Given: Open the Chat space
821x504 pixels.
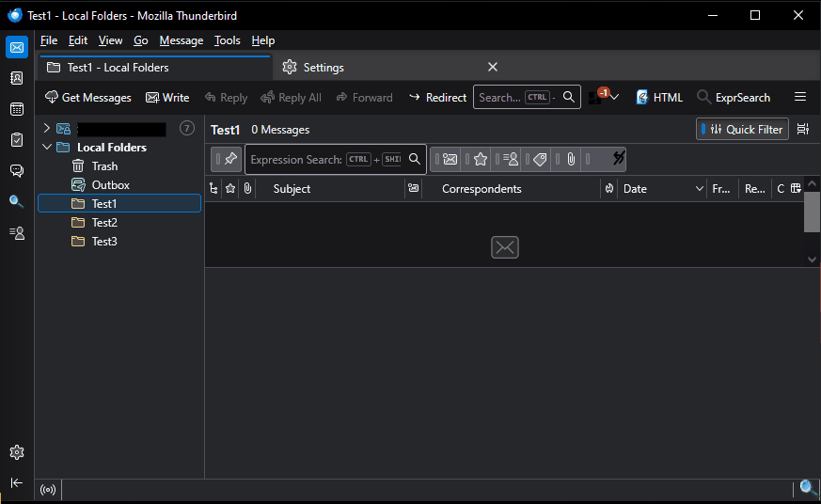Looking at the screenshot, I should [x=17, y=170].
